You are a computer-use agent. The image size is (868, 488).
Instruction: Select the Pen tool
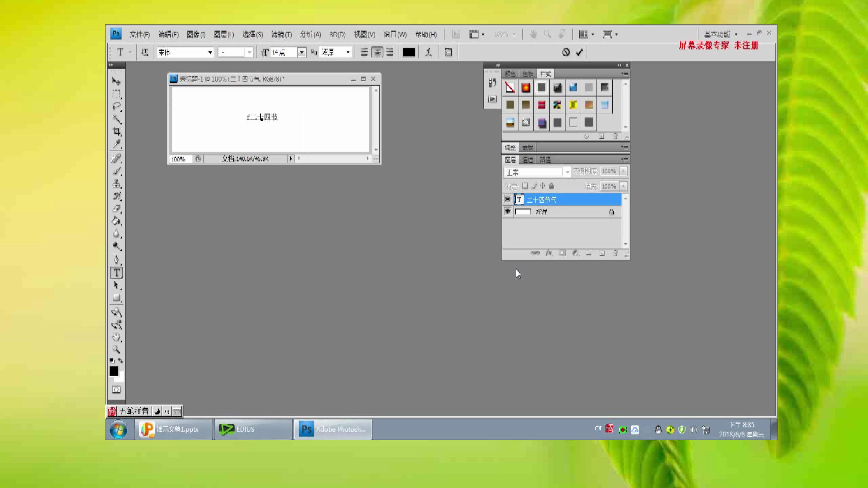coord(116,260)
